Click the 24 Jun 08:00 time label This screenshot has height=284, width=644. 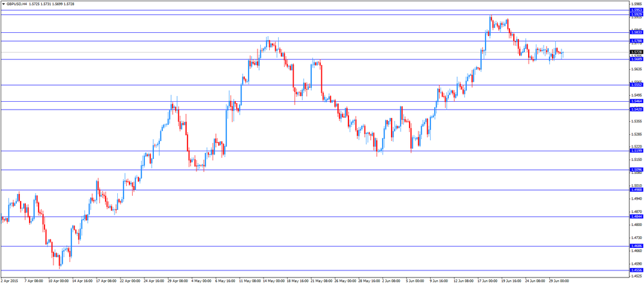[535, 281]
